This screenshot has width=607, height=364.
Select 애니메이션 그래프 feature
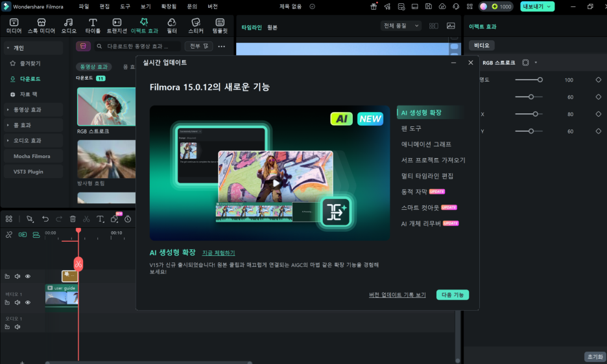click(426, 144)
